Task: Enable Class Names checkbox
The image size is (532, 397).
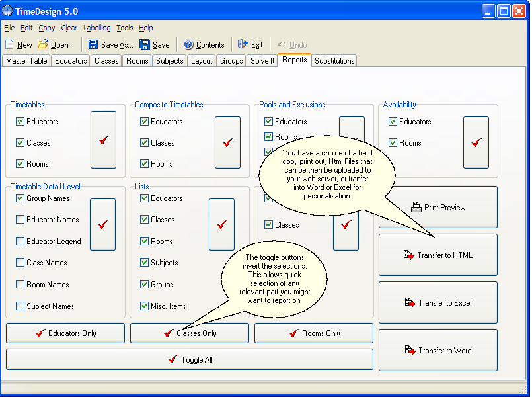Action: coord(20,263)
